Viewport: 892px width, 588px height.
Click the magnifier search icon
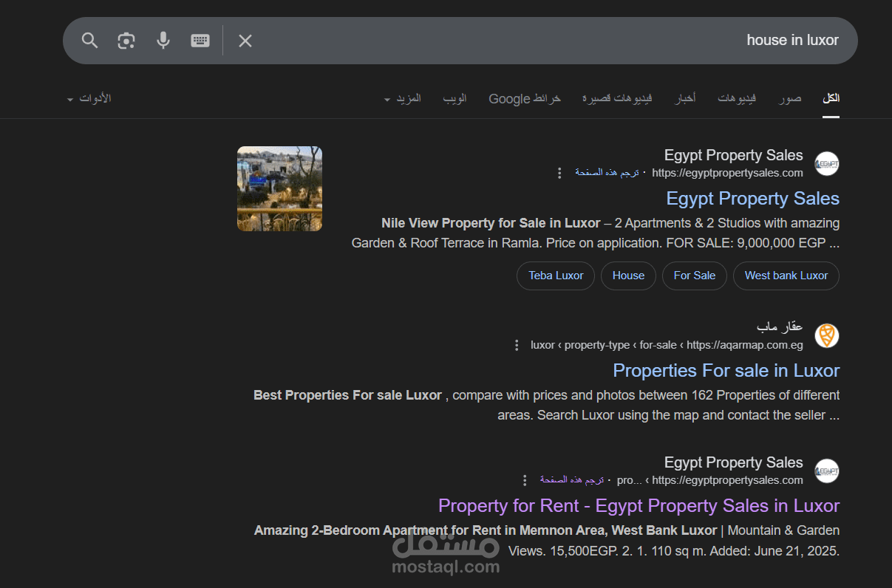(89, 41)
